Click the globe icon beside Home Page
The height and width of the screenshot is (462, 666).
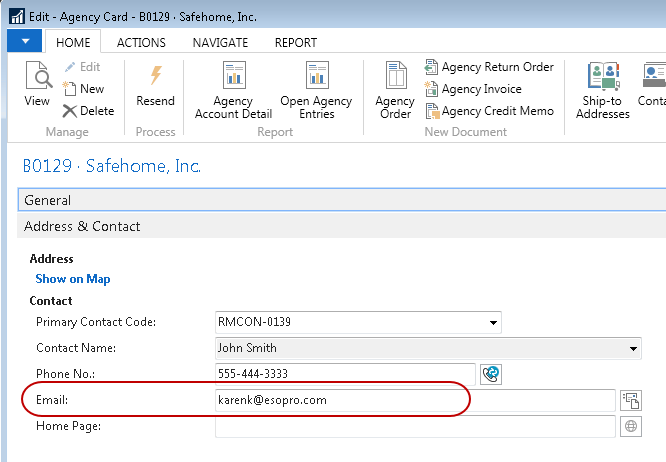point(630,426)
